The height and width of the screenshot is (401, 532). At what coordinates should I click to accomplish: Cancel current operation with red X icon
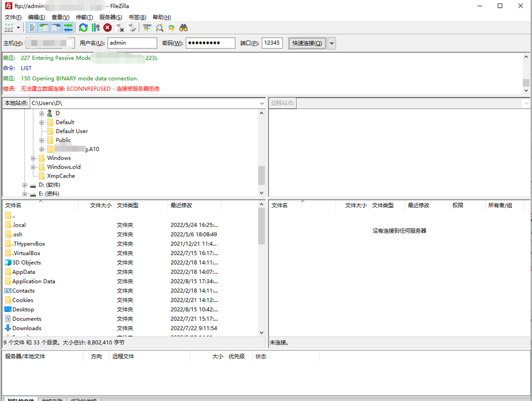[x=108, y=28]
